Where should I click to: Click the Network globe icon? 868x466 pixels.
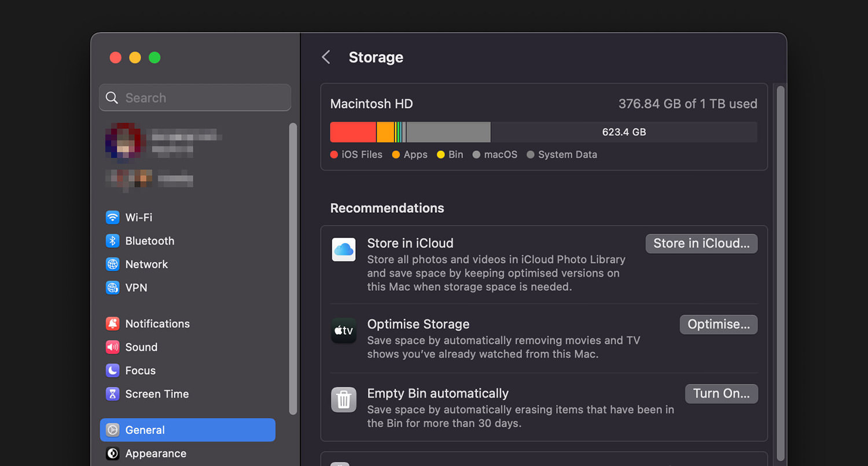pyautogui.click(x=112, y=264)
